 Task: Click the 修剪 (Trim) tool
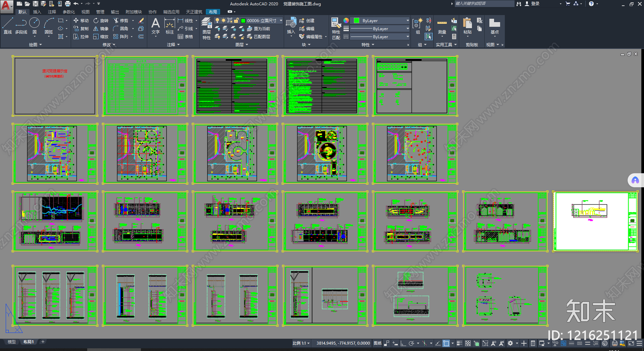pos(121,21)
